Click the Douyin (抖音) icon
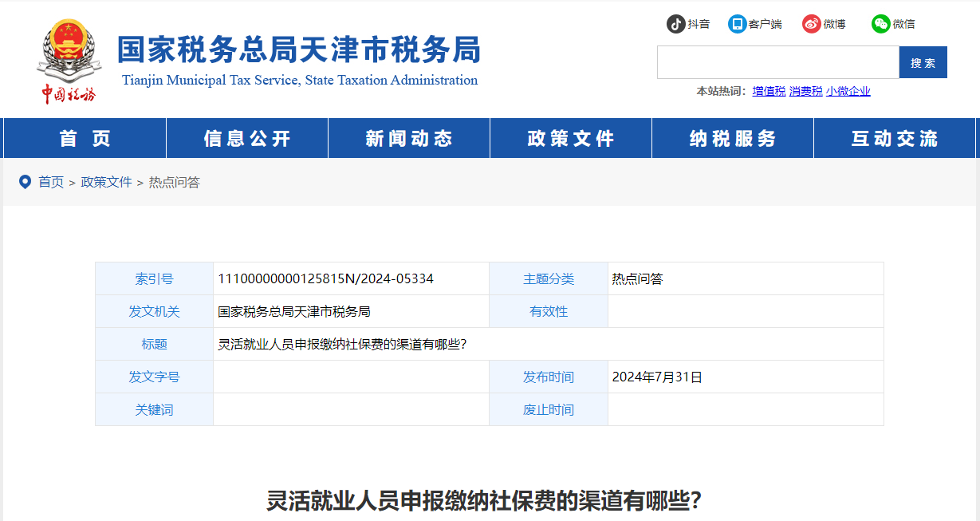This screenshot has width=980, height=521. click(x=676, y=24)
